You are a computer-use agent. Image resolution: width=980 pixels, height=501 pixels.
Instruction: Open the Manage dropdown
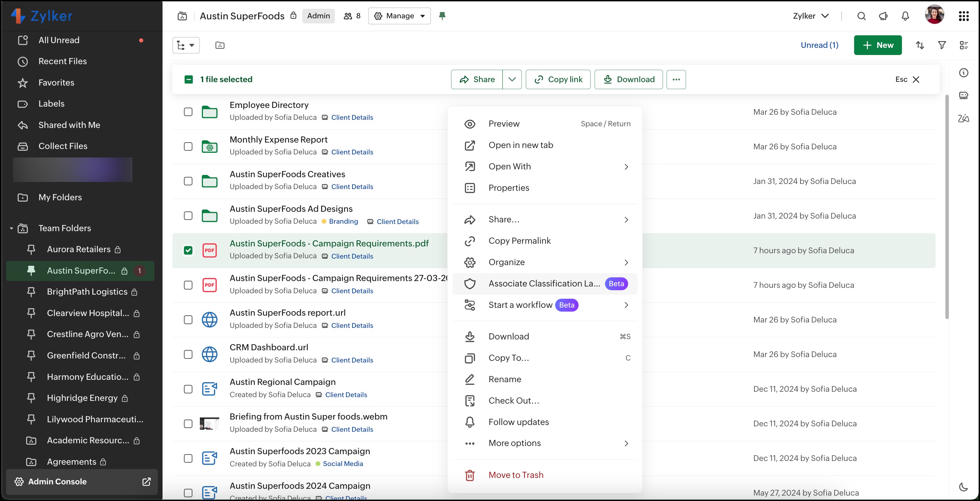coord(399,16)
